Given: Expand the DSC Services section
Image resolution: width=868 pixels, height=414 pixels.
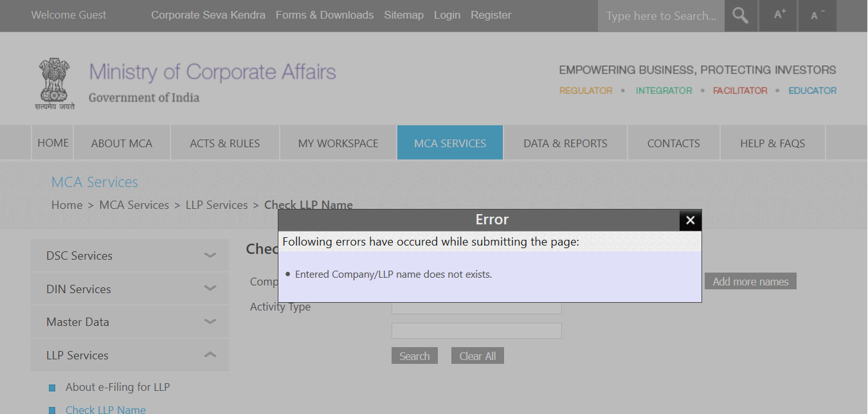Looking at the screenshot, I should tap(130, 255).
